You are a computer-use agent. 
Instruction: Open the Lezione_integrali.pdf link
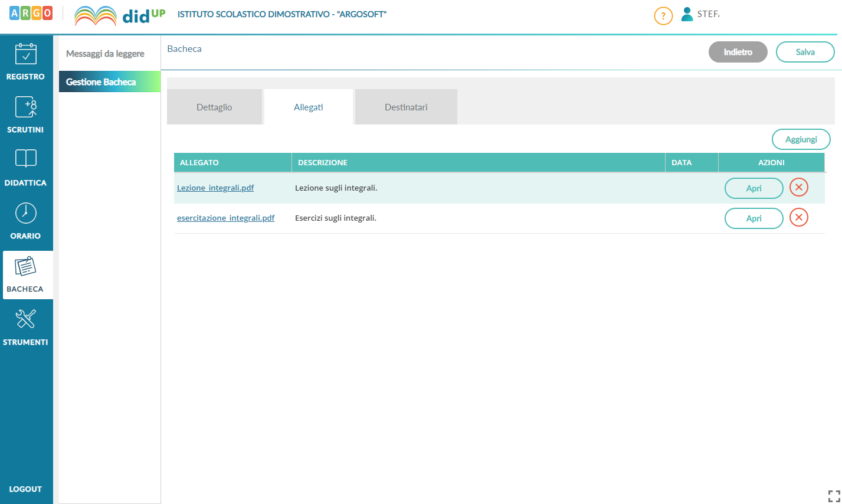(x=215, y=188)
